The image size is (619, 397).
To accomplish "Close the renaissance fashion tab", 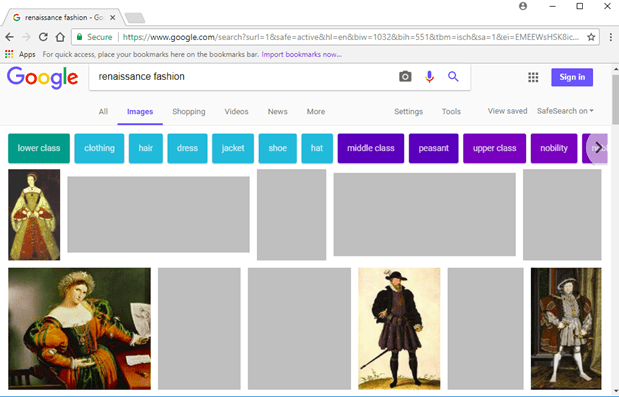I will pyautogui.click(x=113, y=17).
